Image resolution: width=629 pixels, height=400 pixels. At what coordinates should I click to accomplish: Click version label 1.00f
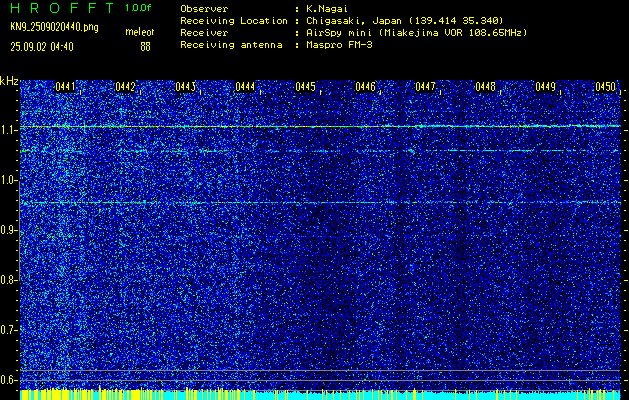pos(138,8)
